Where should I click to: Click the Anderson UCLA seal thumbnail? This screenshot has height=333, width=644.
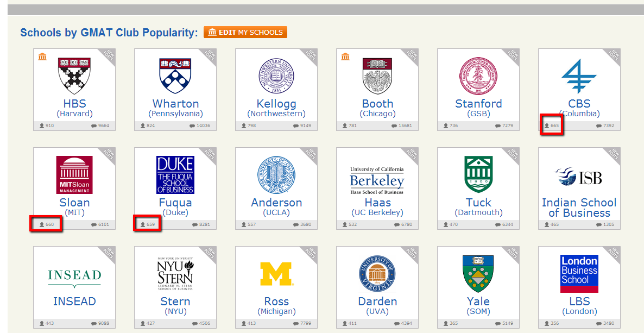[276, 175]
